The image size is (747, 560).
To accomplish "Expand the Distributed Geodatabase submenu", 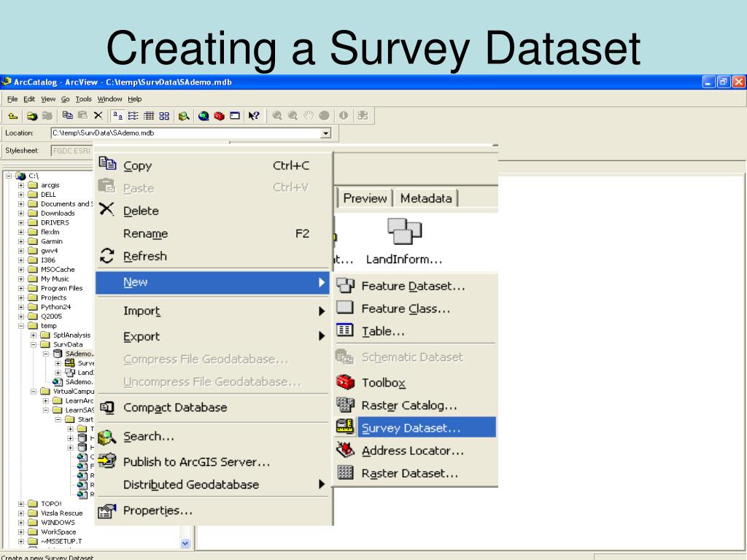I will 213,484.
